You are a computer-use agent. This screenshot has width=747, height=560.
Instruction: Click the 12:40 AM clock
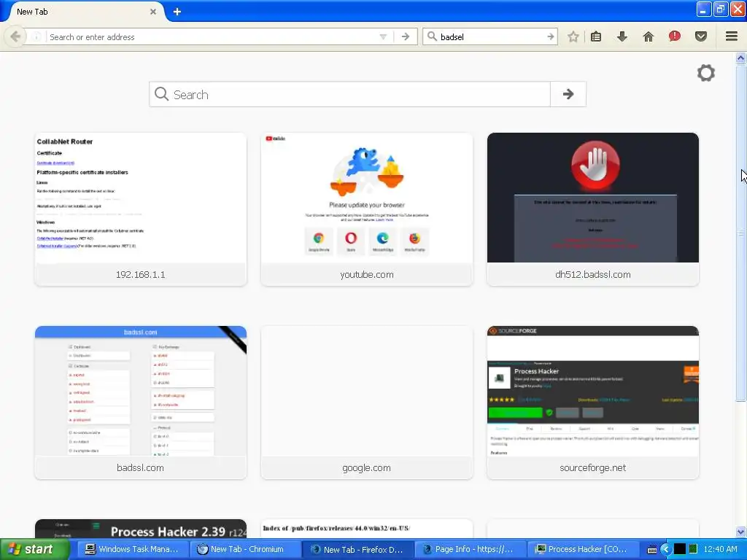(x=720, y=549)
